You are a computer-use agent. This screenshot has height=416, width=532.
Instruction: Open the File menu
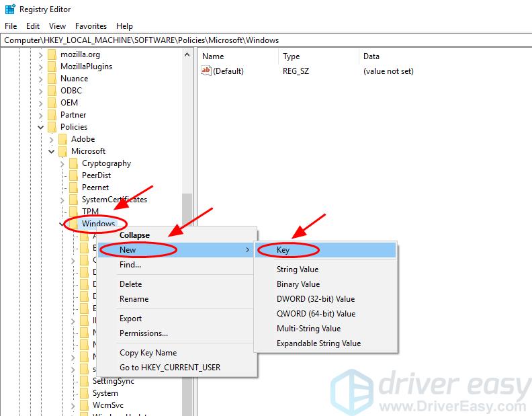(11, 26)
